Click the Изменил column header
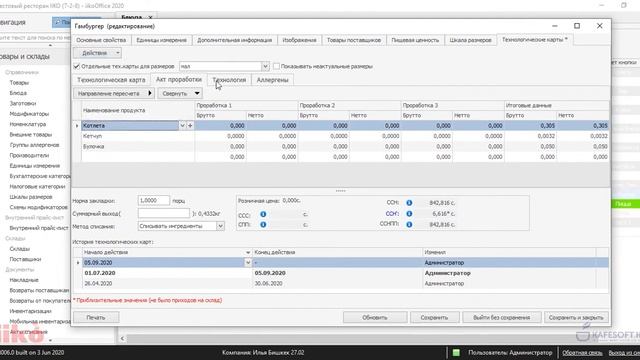 (509, 253)
